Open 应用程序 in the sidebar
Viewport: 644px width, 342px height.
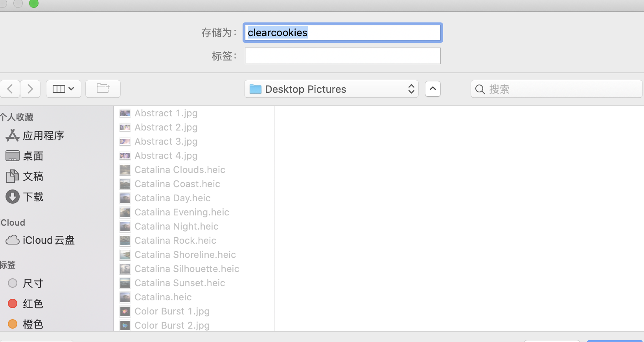[x=43, y=136]
